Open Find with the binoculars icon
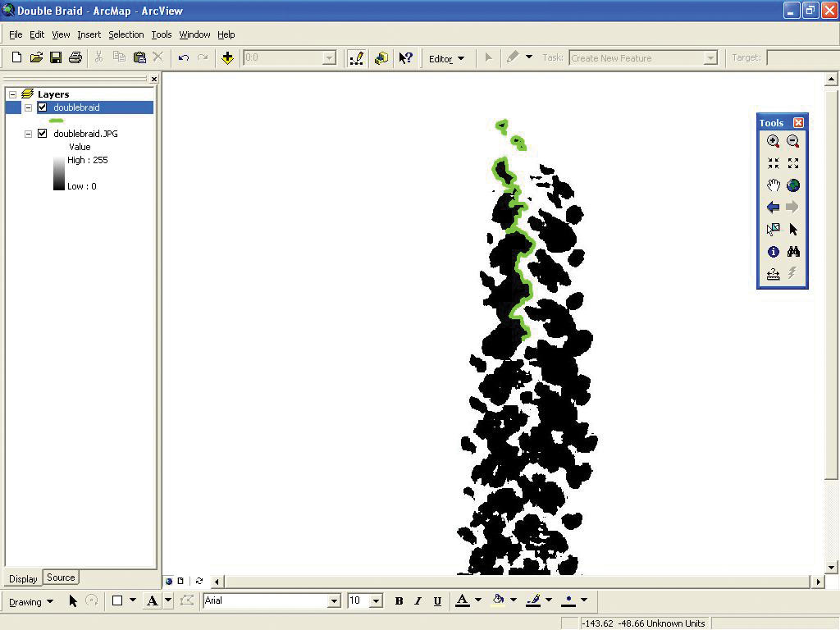840x630 pixels. tap(793, 251)
